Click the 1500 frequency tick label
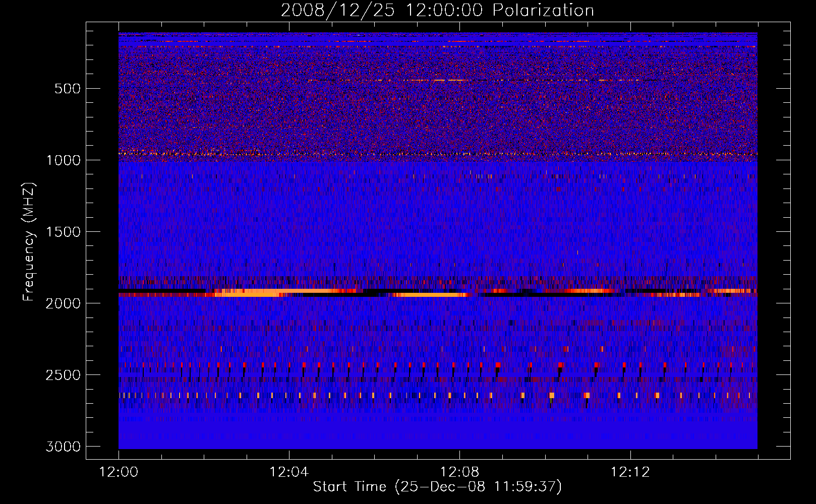Screen dimensions: 816x504 click(x=63, y=232)
